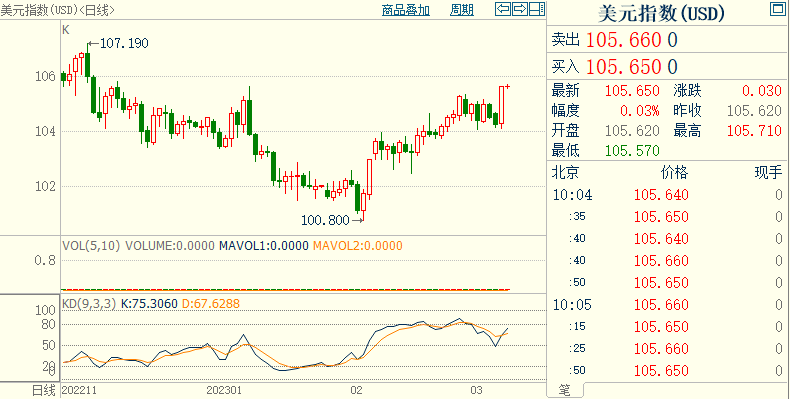Viewport: 790px width, 399px height.
Task: Click the K letter above the candlestick chart
Action: coord(65,30)
